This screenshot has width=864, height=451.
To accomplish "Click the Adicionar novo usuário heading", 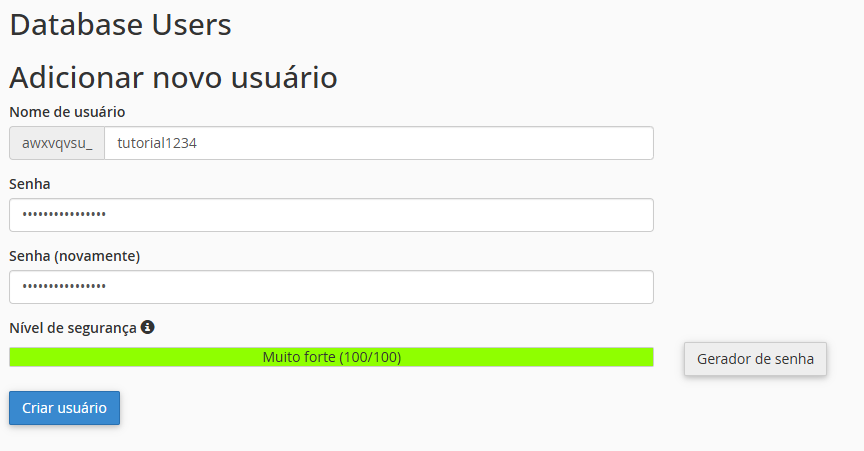I will pyautogui.click(x=173, y=77).
